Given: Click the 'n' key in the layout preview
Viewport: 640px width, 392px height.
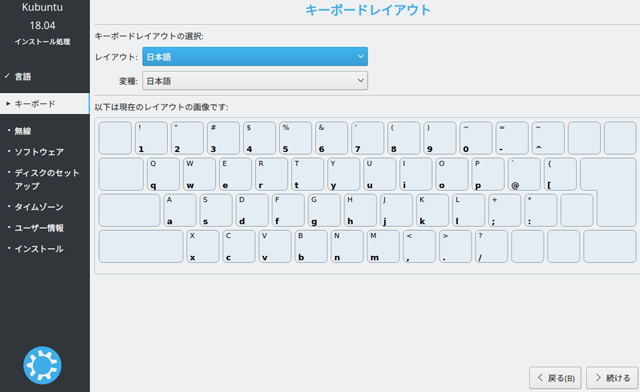Looking at the screenshot, I should [x=347, y=246].
